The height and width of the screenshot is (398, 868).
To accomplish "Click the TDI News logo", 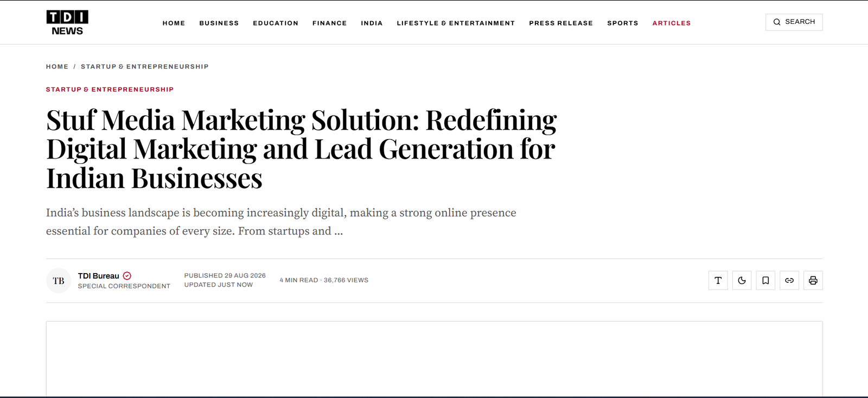I will [67, 23].
